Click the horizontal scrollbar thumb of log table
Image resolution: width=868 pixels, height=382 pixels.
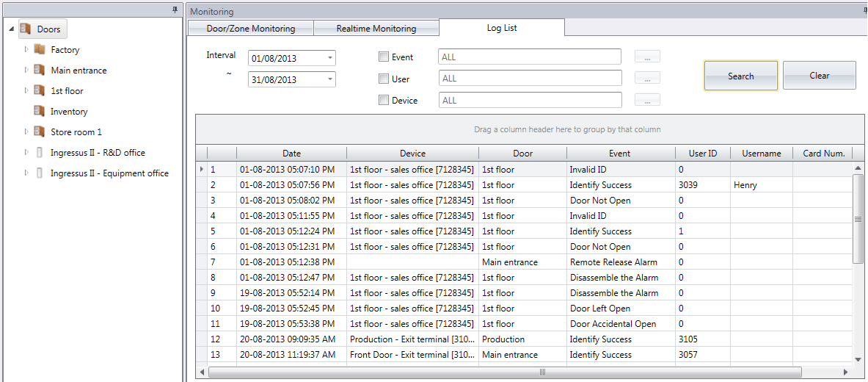point(541,372)
